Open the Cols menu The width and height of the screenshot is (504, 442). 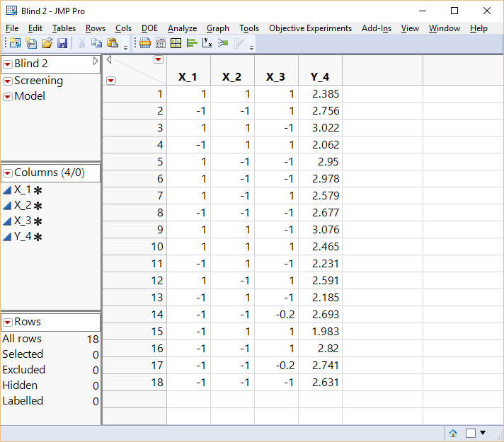point(123,28)
